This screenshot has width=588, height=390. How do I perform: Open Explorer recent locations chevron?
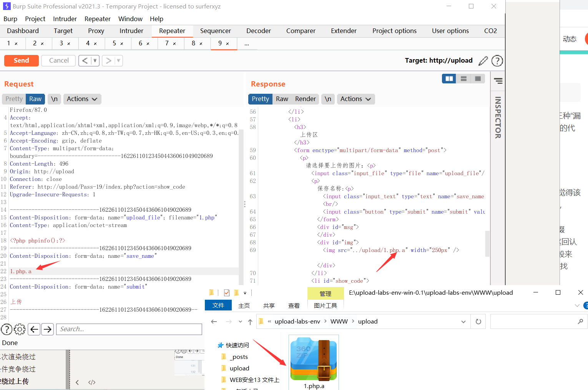(x=240, y=322)
